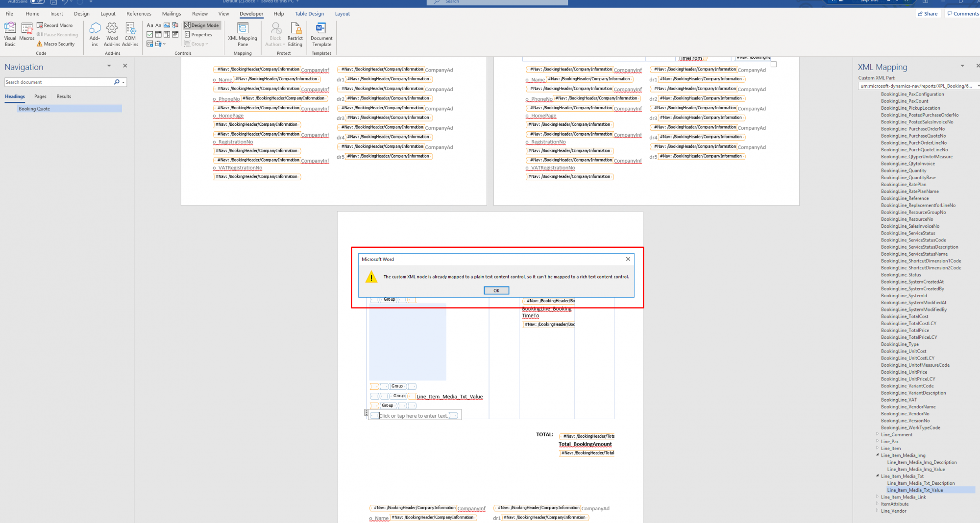
Task: Switch to the Table Design tab
Action: click(309, 14)
